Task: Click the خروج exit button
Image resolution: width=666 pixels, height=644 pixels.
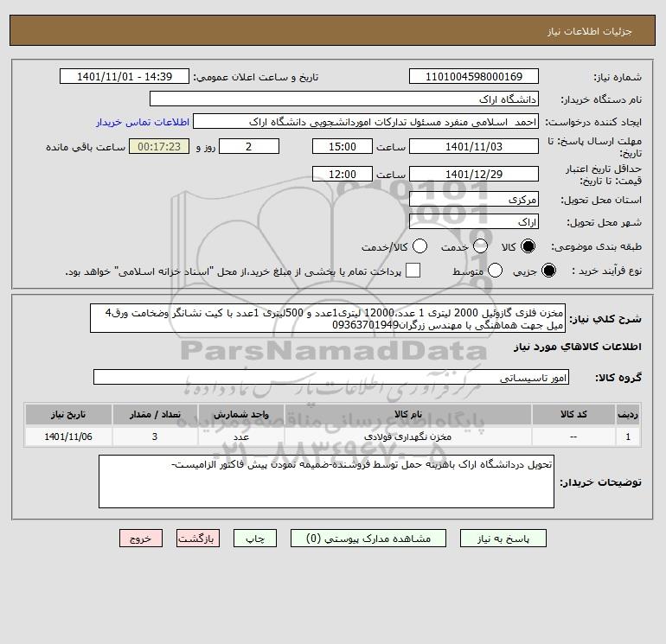Action: (x=141, y=539)
